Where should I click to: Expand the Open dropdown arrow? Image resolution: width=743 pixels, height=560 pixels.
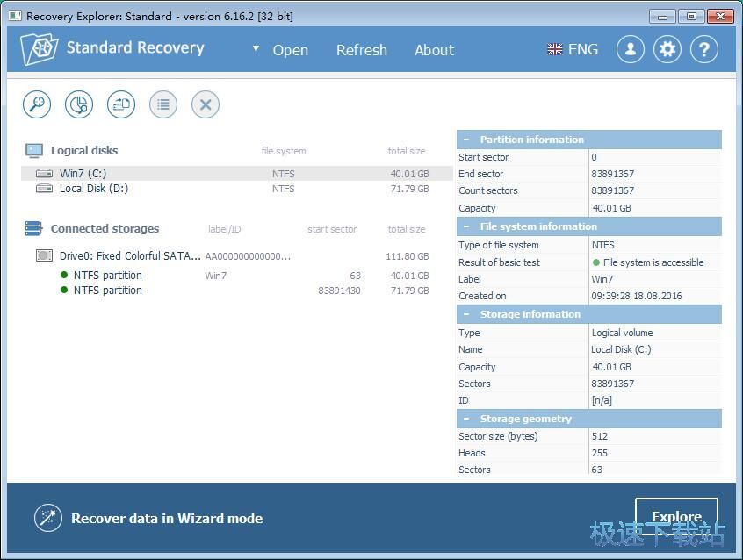[x=256, y=49]
